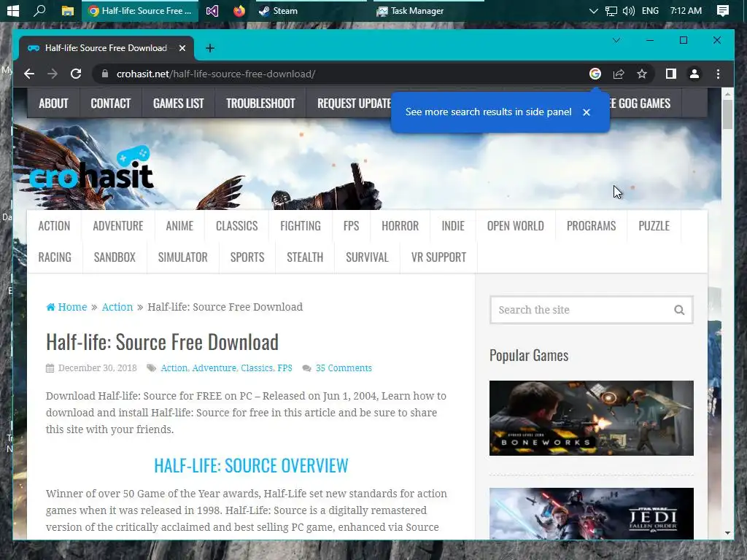
Task: Browse the FPS category
Action: [x=351, y=226]
